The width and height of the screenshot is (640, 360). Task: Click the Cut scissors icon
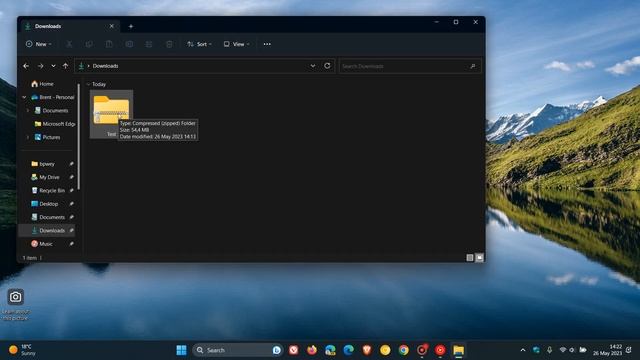69,44
